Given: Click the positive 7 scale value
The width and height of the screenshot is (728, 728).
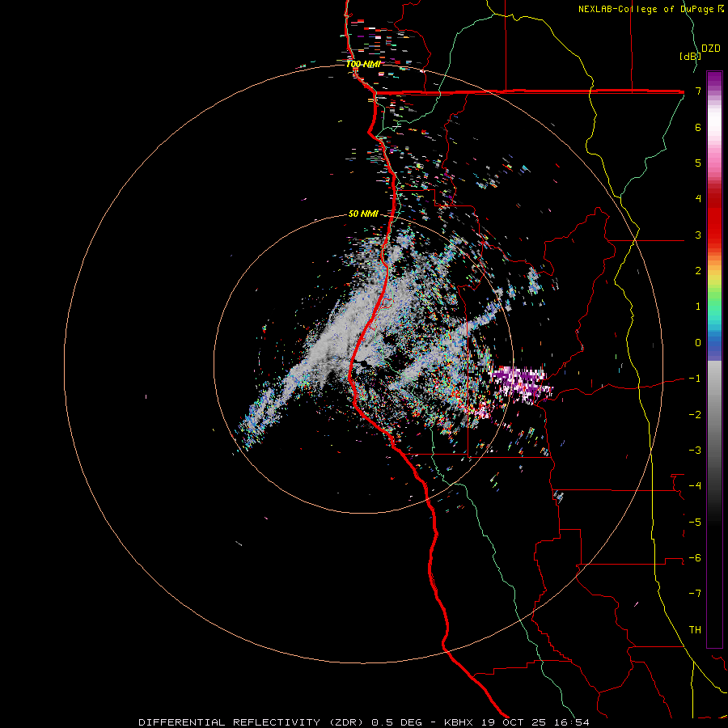Looking at the screenshot, I should point(698,91).
